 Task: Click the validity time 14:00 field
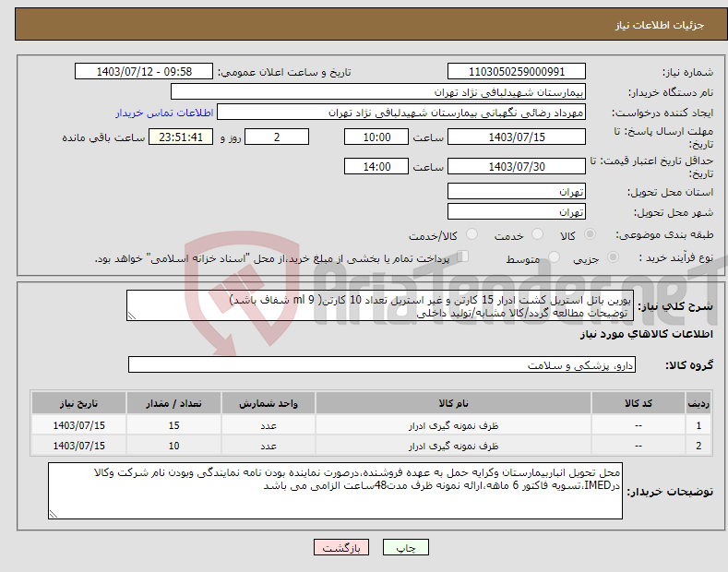376,166
